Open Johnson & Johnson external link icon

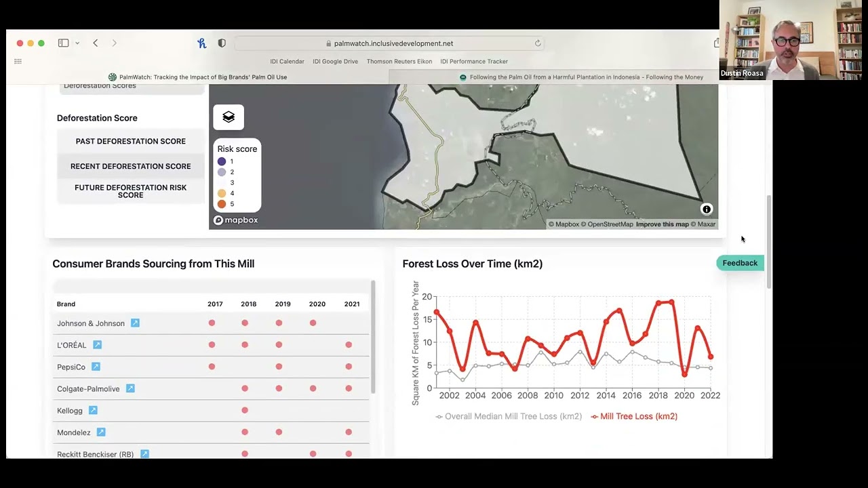coord(135,323)
